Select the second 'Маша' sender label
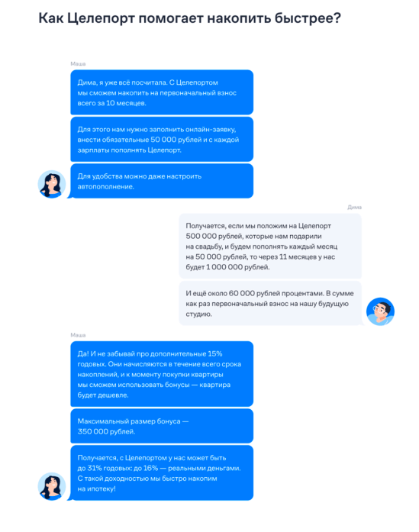Viewport: 419px width, 532px height. [x=78, y=335]
